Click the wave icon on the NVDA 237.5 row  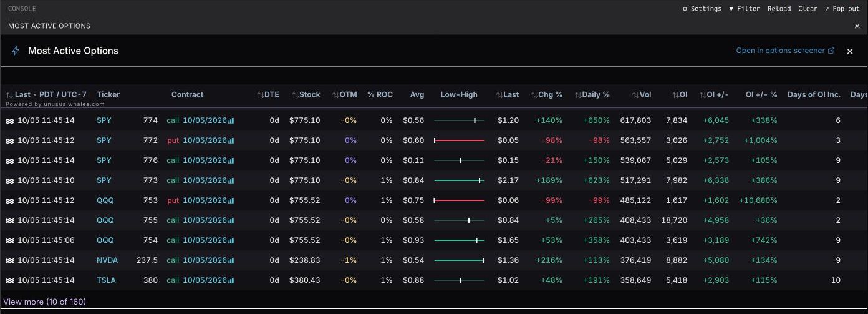pyautogui.click(x=10, y=260)
